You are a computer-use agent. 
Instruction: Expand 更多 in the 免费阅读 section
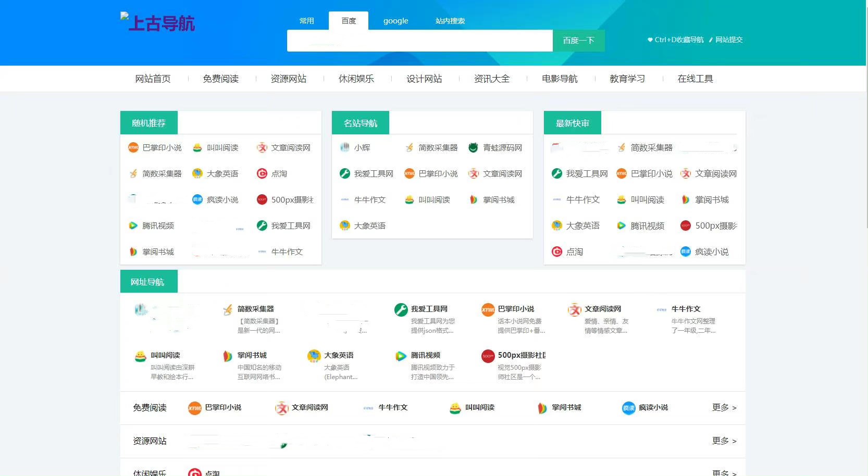tap(723, 408)
